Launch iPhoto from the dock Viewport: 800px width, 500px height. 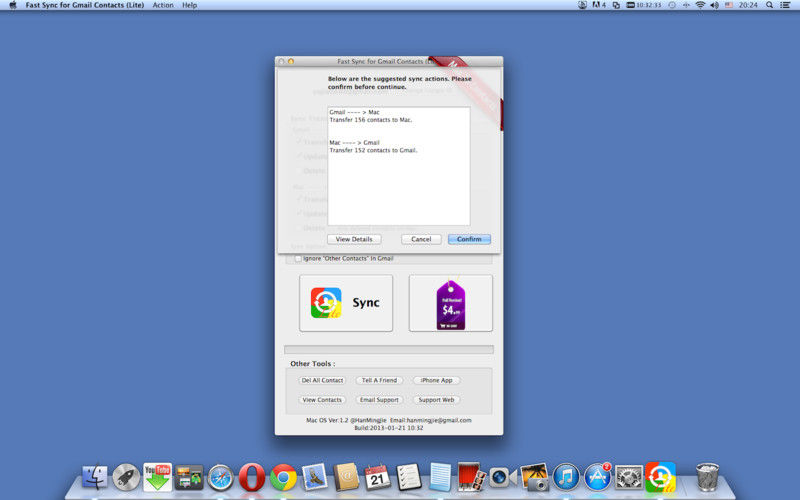[x=534, y=478]
